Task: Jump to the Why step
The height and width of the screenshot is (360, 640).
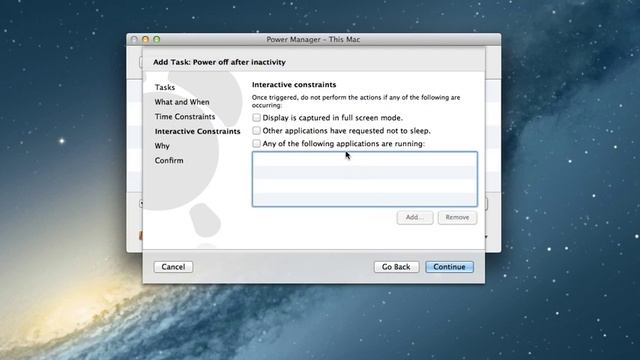Action: [162, 146]
